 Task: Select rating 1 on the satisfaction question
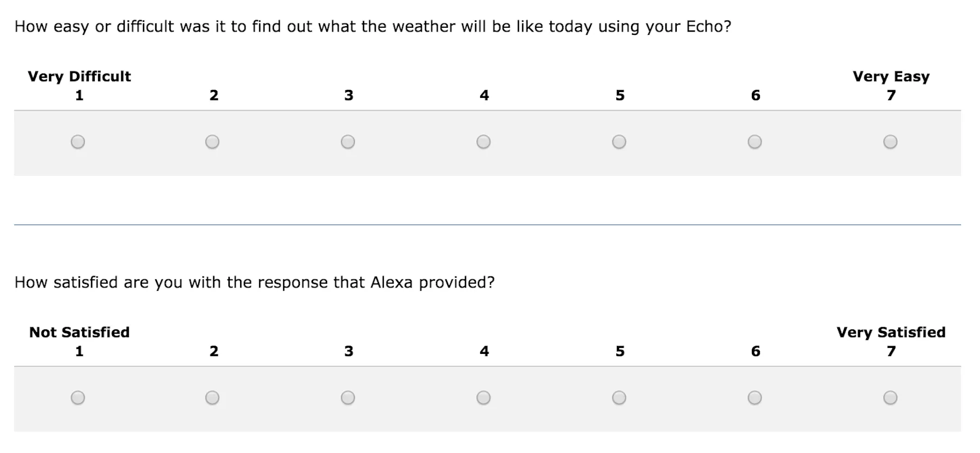(x=78, y=398)
